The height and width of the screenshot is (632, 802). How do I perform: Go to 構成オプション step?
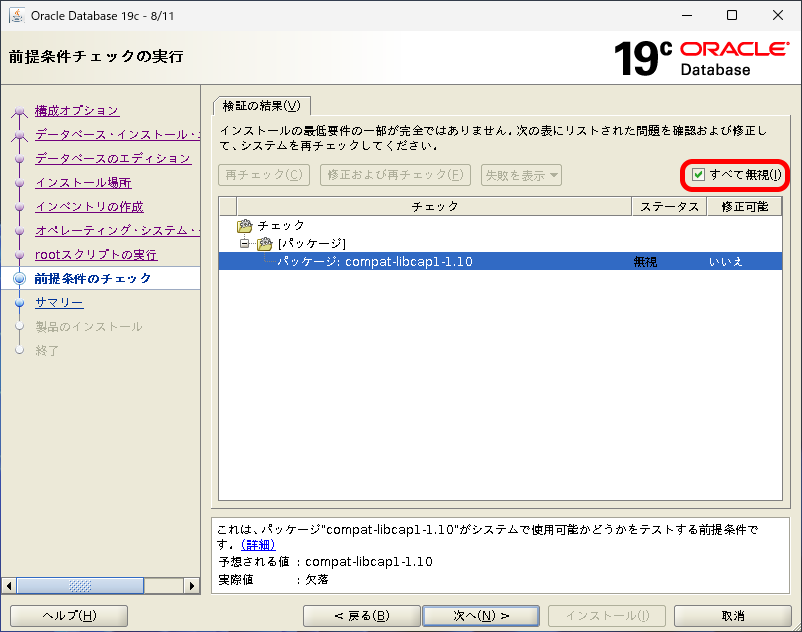(77, 110)
